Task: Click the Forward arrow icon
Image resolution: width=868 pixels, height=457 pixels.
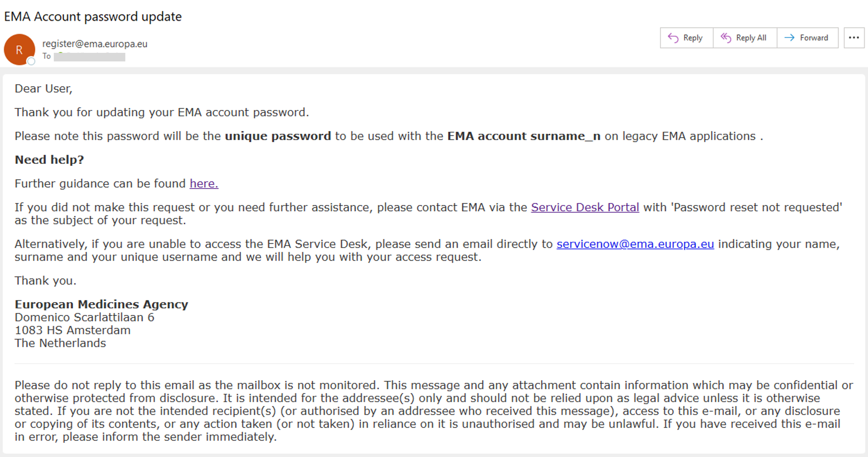Action: pyautogui.click(x=789, y=38)
